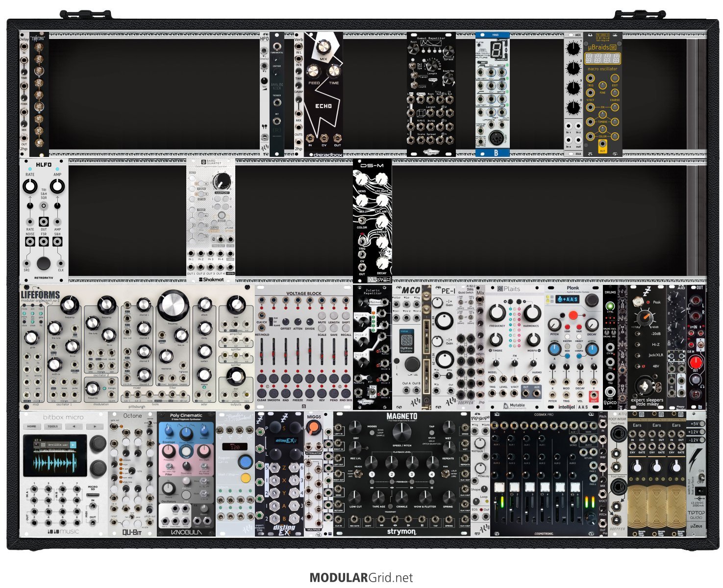Click the Plaits AUX output jack
This screenshot has height=588, width=723.
(x=537, y=393)
